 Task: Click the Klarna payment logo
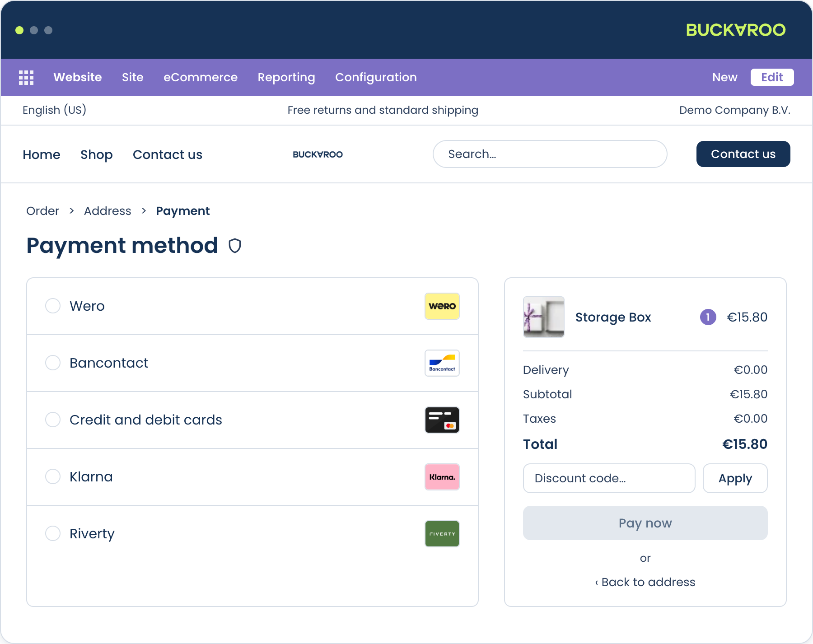pyautogui.click(x=442, y=477)
